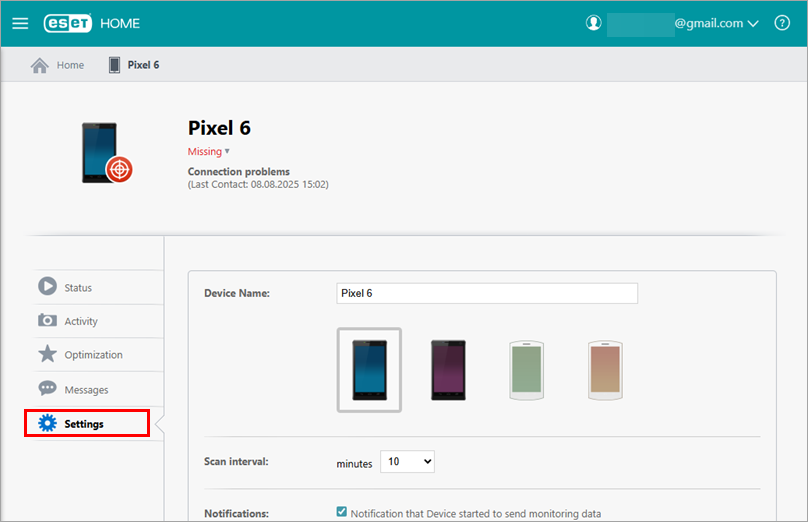This screenshot has height=522, width=808.
Task: Click the ESET HOME logo
Action: pyautogui.click(x=92, y=23)
